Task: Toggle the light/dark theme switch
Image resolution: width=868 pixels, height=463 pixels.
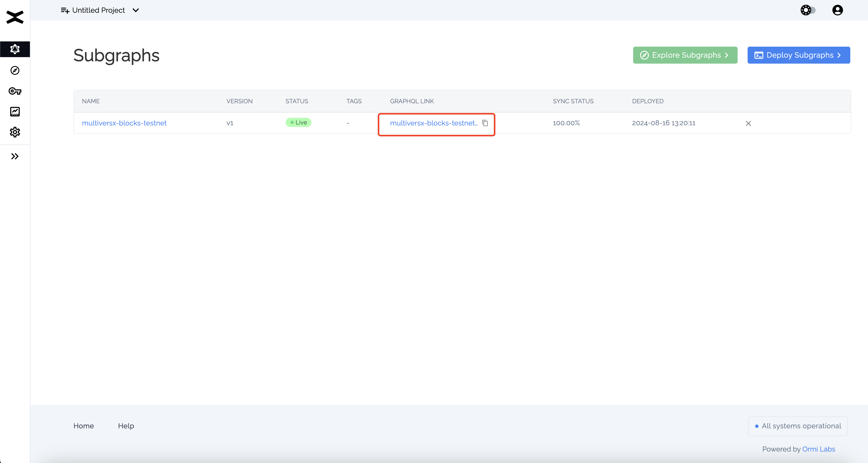Action: (x=808, y=10)
